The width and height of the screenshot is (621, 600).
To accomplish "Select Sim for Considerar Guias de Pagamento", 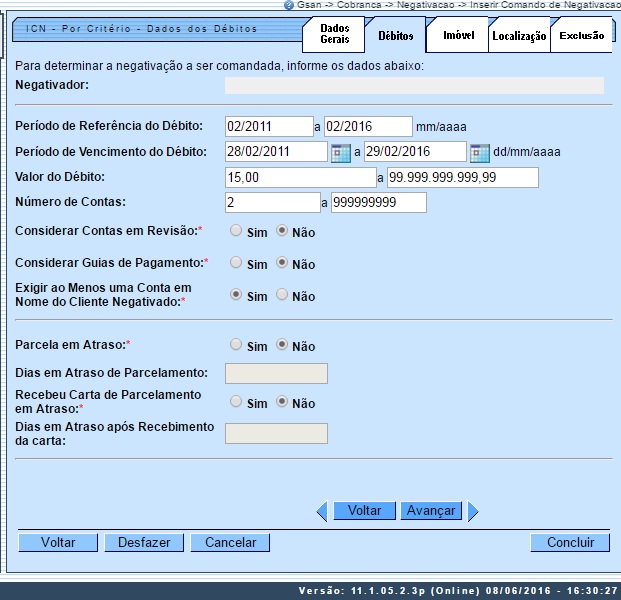I will [236, 263].
